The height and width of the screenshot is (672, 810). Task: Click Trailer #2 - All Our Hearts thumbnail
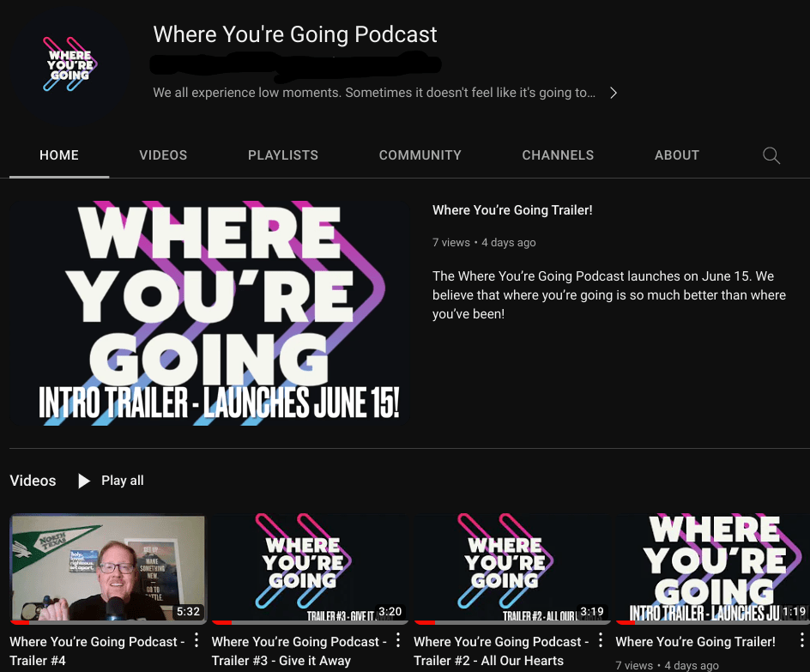pyautogui.click(x=511, y=568)
